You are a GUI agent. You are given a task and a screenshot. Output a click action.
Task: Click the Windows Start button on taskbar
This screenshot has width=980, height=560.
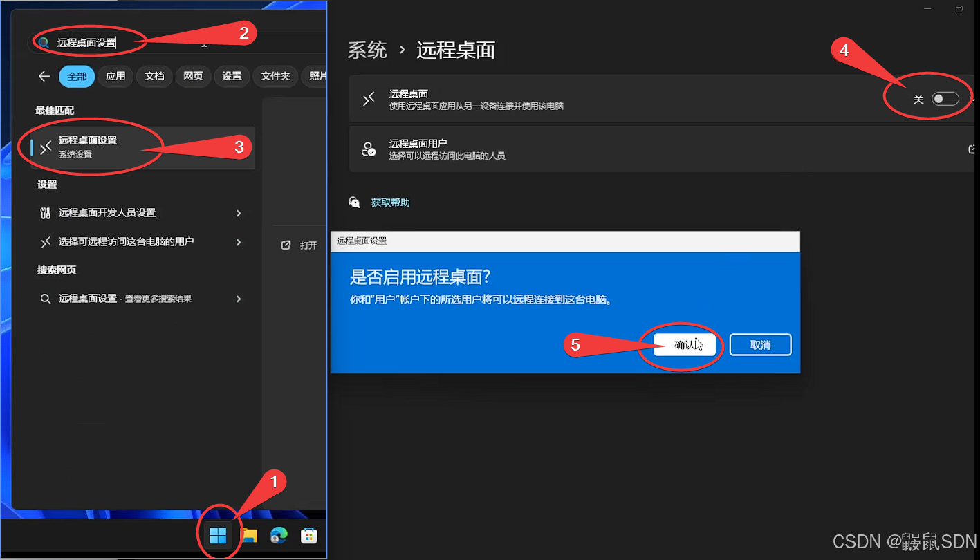[x=218, y=534]
